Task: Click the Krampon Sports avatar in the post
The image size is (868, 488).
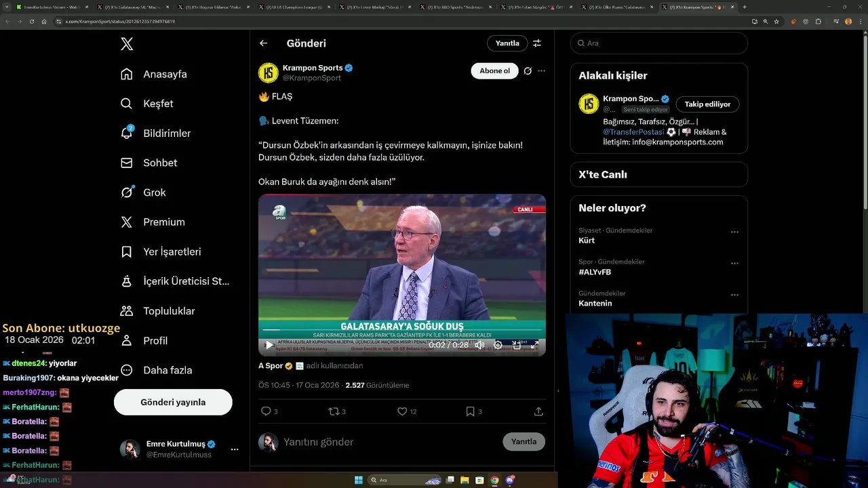Action: [x=269, y=73]
